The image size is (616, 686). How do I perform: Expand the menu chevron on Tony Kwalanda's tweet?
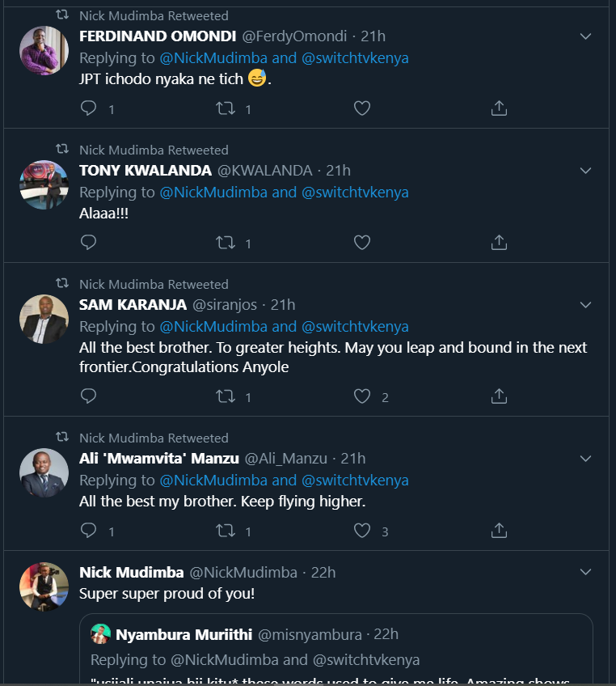[x=586, y=171]
